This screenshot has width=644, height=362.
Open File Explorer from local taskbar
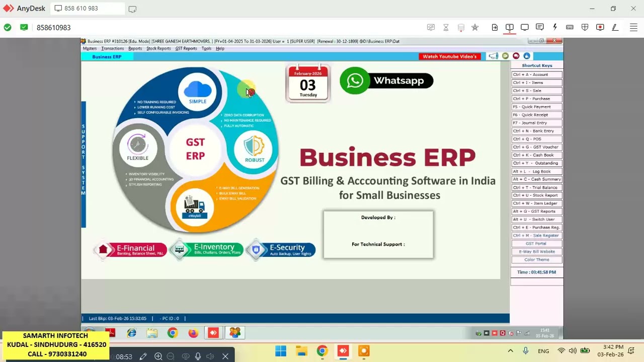point(301,351)
